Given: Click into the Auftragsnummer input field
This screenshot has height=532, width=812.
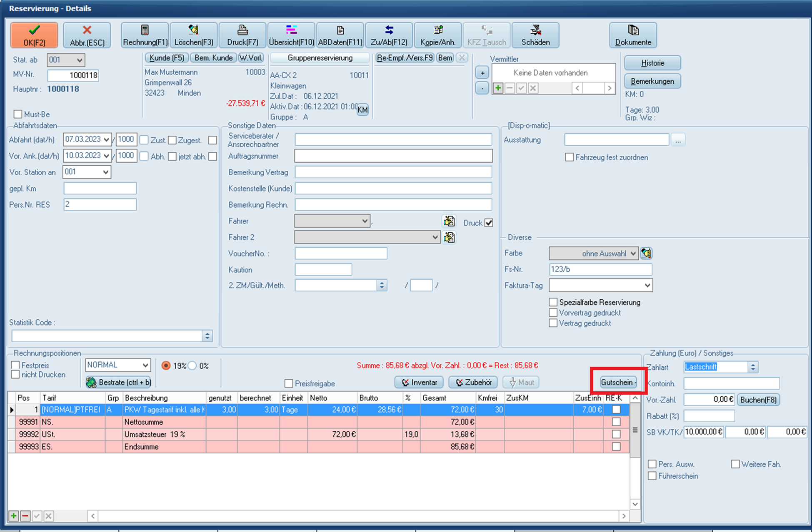Looking at the screenshot, I should [393, 156].
